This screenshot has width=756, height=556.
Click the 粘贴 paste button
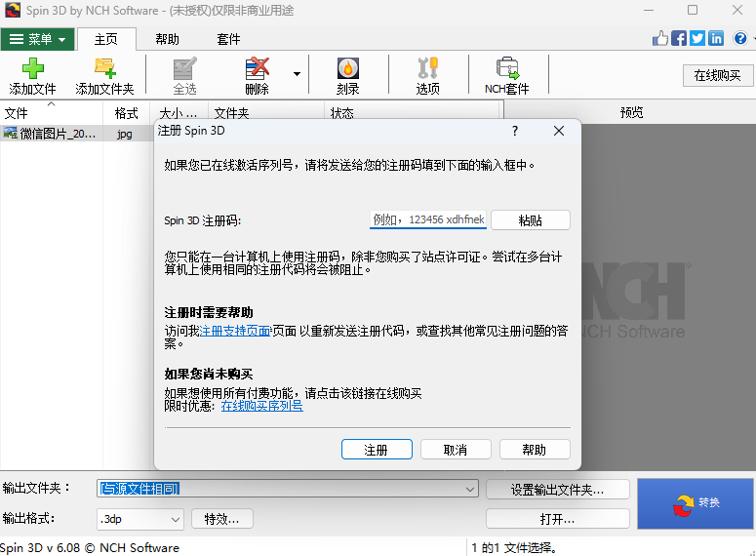point(531,220)
